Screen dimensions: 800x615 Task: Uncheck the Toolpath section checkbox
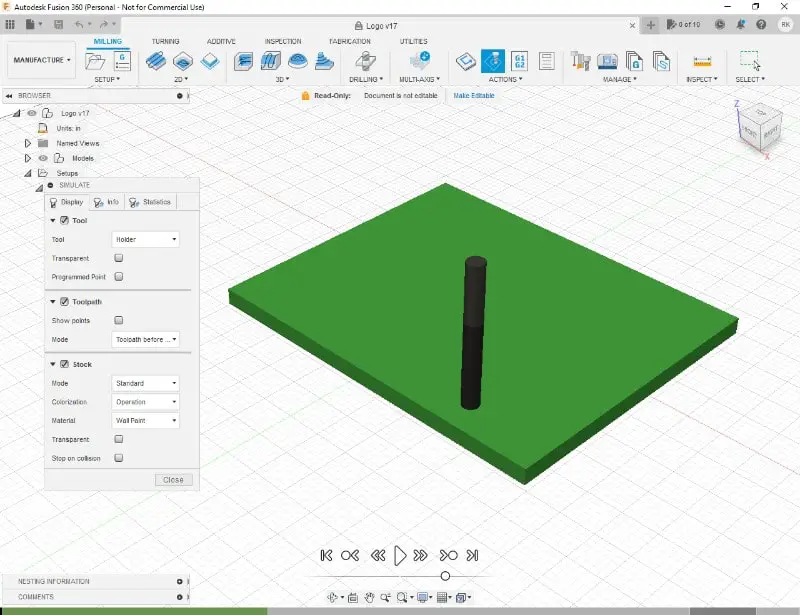tap(64, 302)
